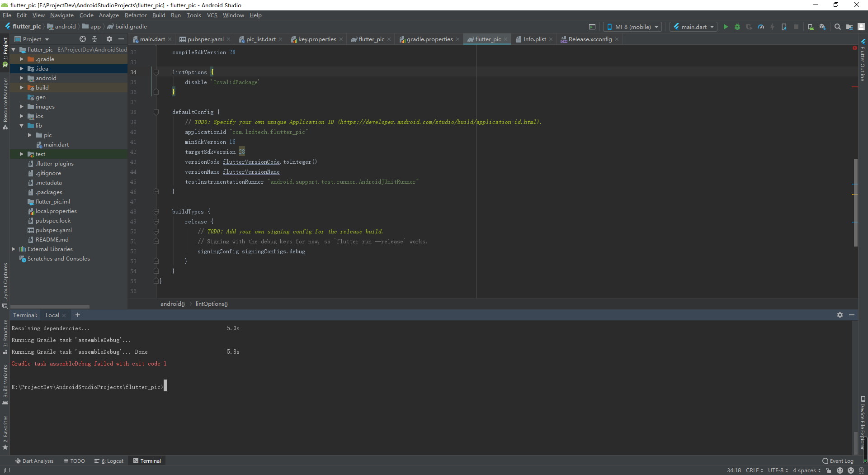Open the AVD Manager icon

pos(811,27)
